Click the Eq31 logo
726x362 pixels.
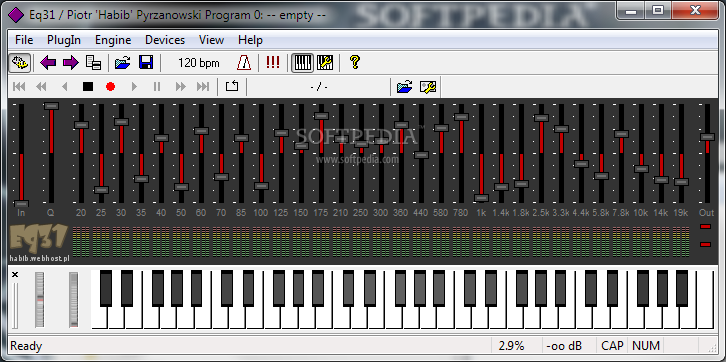[39, 239]
